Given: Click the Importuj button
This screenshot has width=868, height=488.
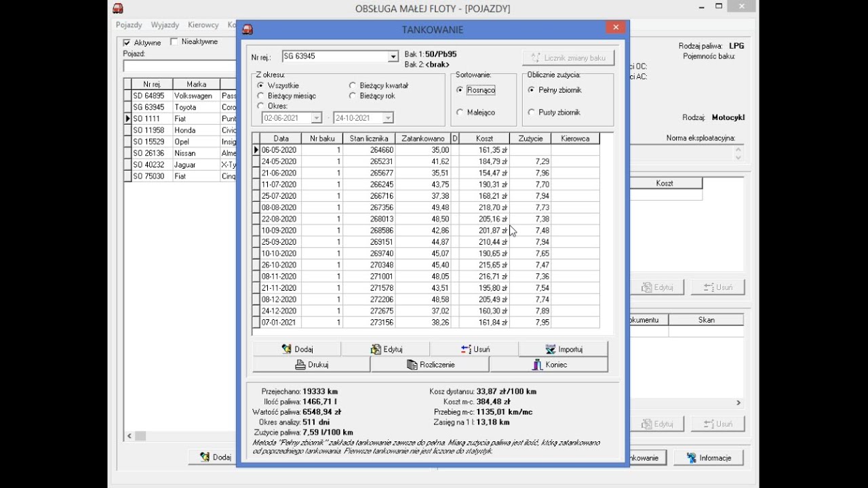Looking at the screenshot, I should tap(564, 349).
